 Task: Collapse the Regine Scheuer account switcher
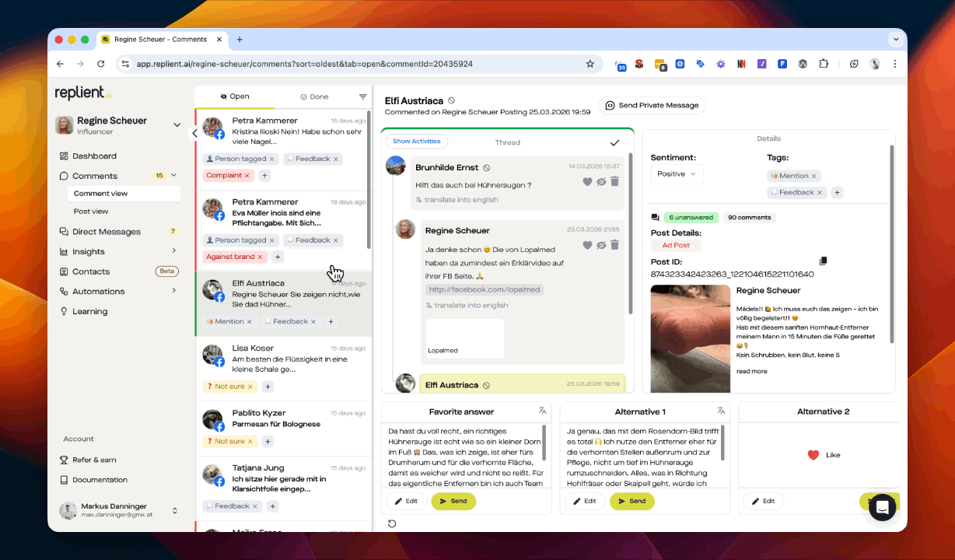177,124
